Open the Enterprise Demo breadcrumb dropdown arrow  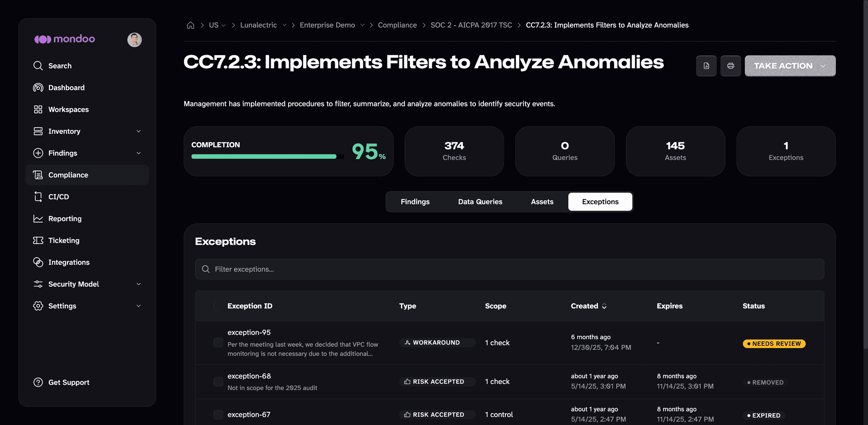click(362, 25)
